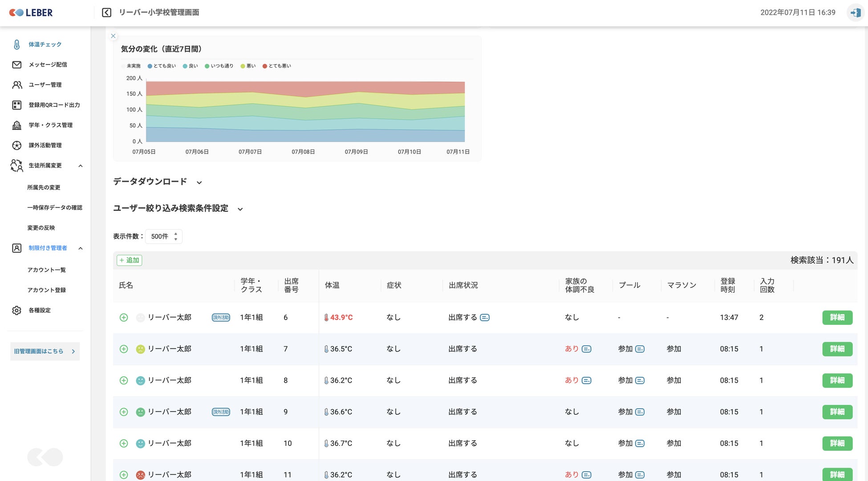Click the back arrow icon beside リーバー小学校管理画面
The width and height of the screenshot is (868, 481).
pos(106,12)
